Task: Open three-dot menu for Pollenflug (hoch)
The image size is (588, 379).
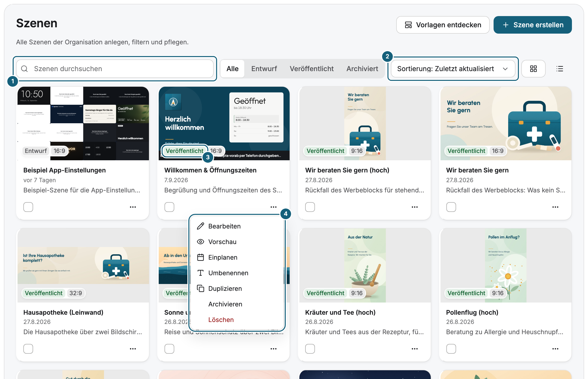Action: click(x=555, y=349)
